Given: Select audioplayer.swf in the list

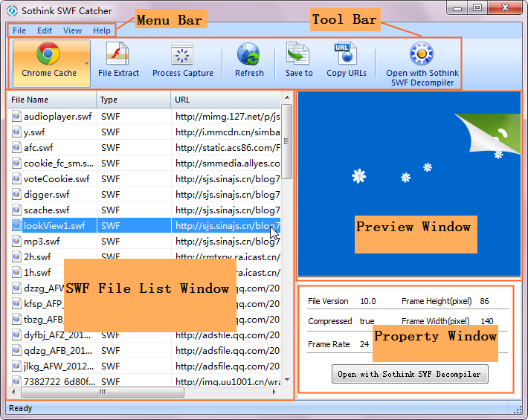Looking at the screenshot, I should [144, 117].
